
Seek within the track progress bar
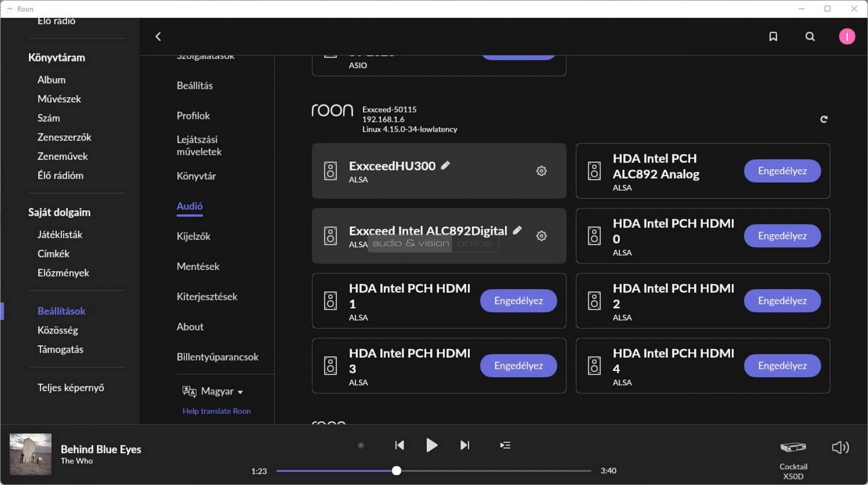coord(434,471)
